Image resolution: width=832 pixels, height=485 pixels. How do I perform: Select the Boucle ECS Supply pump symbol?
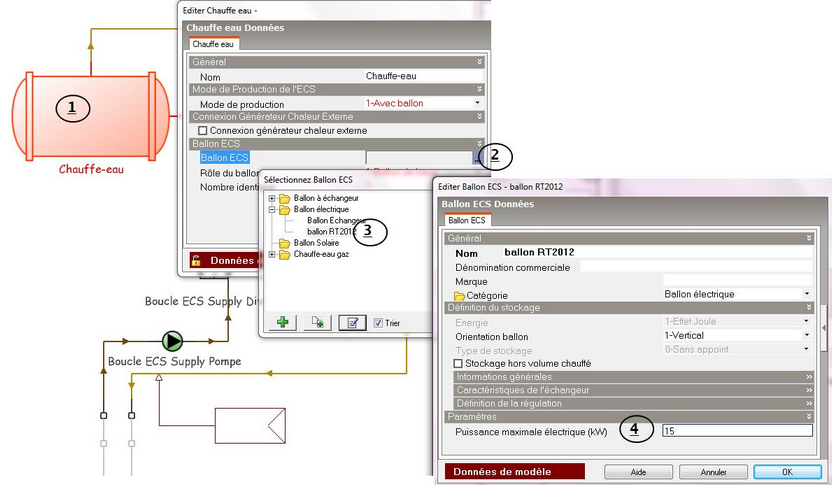point(174,340)
